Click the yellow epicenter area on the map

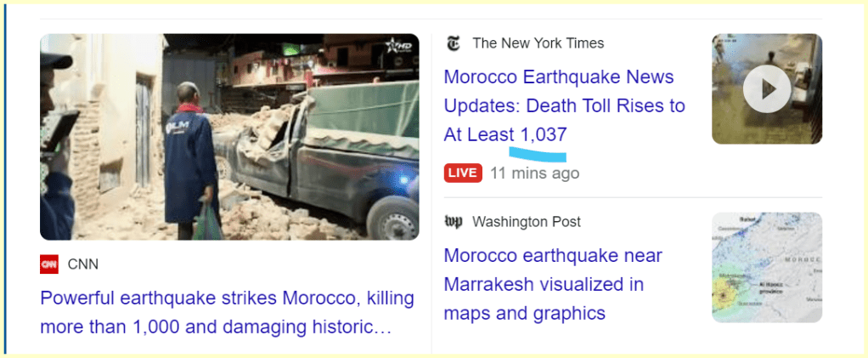(724, 297)
